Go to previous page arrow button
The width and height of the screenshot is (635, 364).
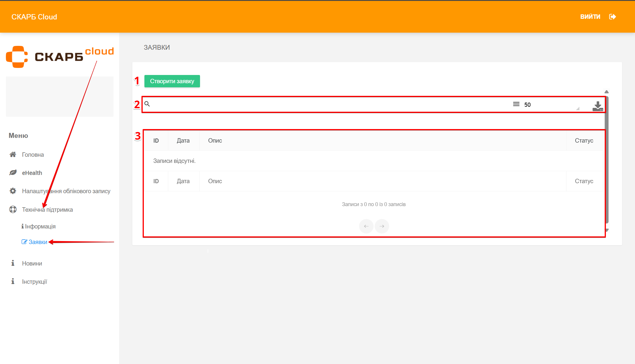pyautogui.click(x=366, y=226)
